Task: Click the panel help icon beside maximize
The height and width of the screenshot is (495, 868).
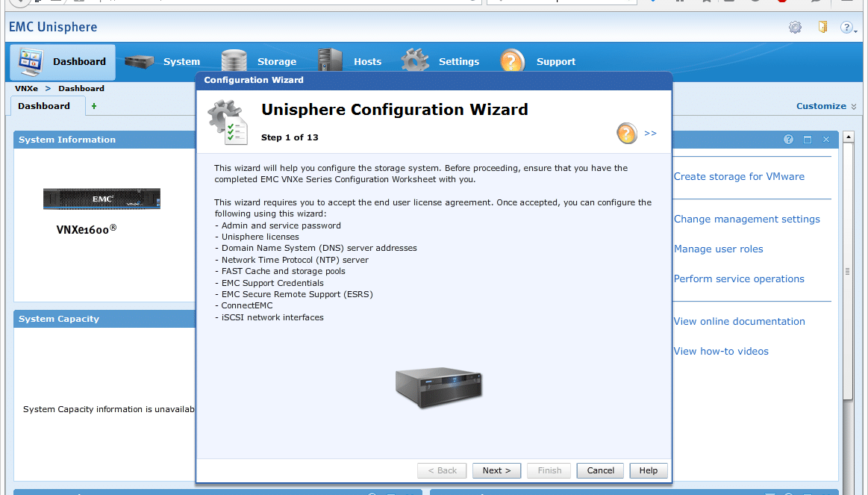Action: pyautogui.click(x=788, y=140)
